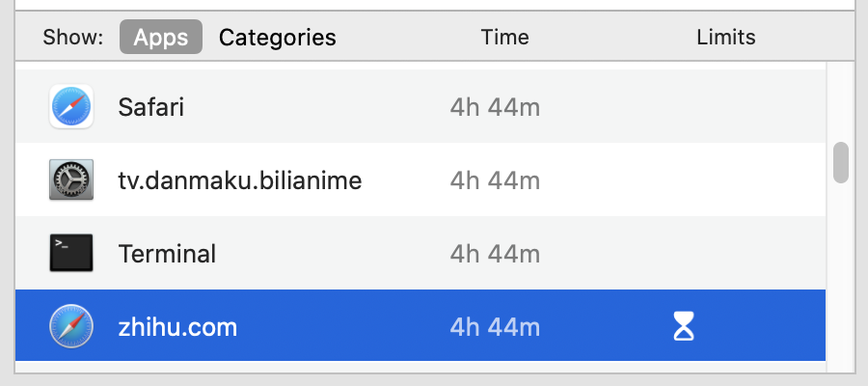Select the Terminal row by its name
Screen dimensions: 868x386
(x=167, y=254)
